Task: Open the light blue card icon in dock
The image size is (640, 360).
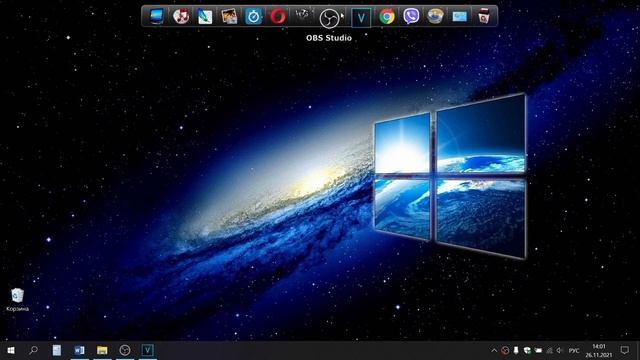Action: (460, 17)
